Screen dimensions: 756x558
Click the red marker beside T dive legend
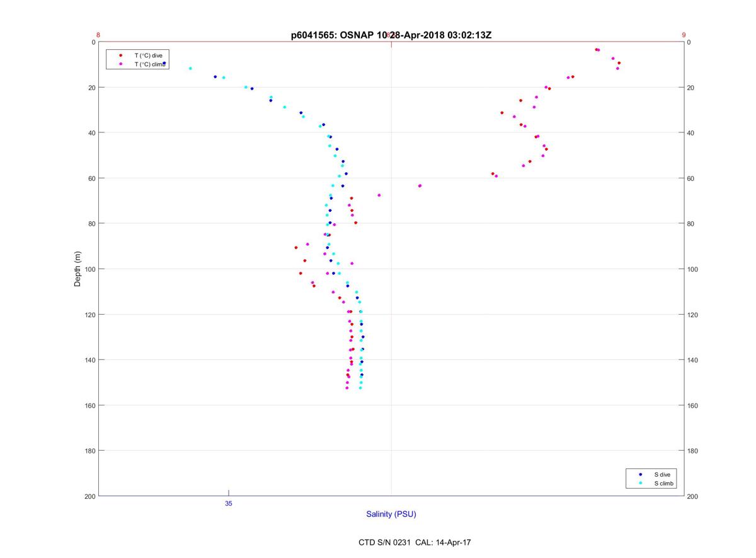point(120,55)
